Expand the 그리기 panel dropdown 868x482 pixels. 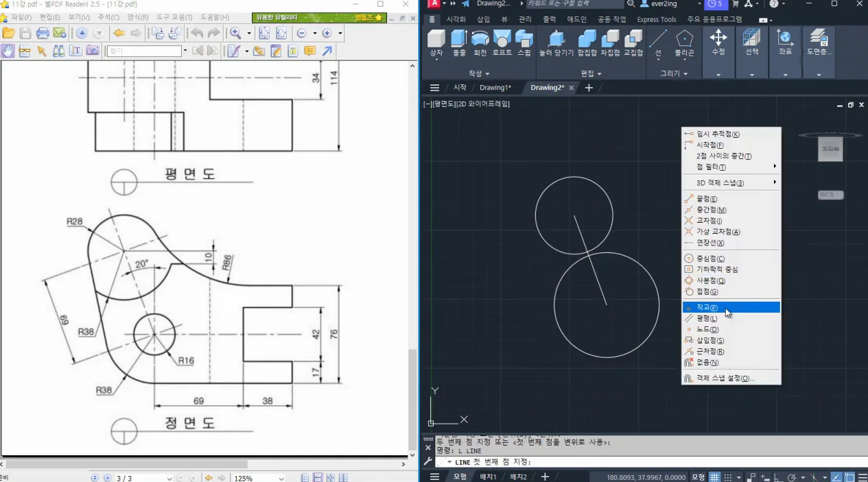coord(673,73)
